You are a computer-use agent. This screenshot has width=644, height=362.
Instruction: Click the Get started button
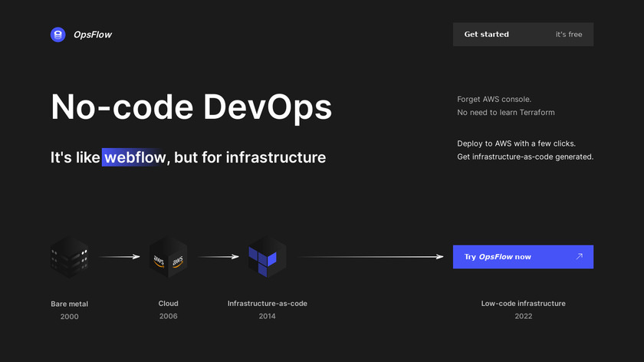click(x=523, y=34)
